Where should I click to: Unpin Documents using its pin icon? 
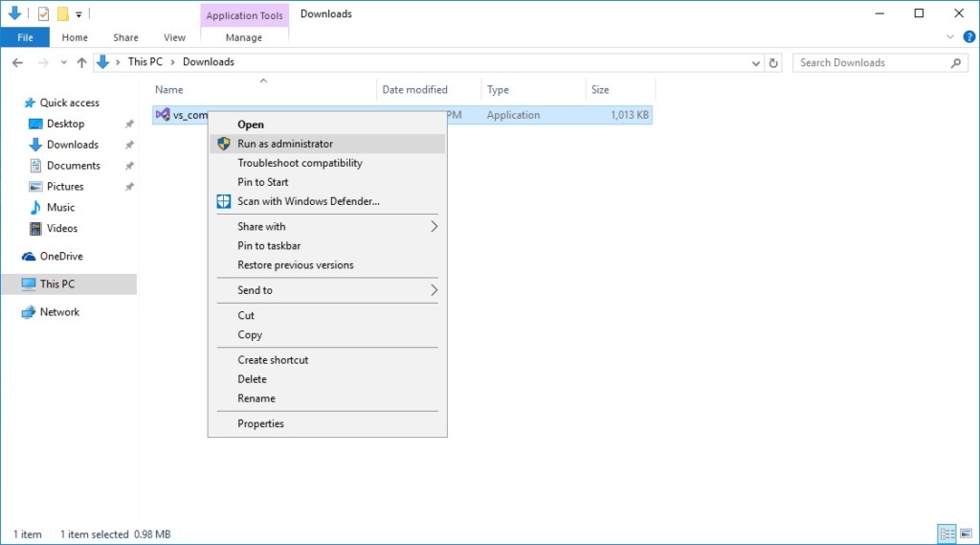[129, 166]
